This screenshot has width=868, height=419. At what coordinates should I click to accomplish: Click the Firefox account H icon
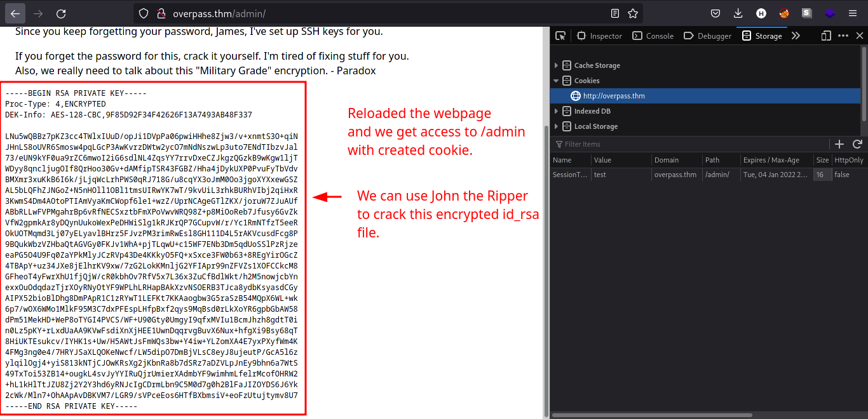pyautogui.click(x=761, y=13)
